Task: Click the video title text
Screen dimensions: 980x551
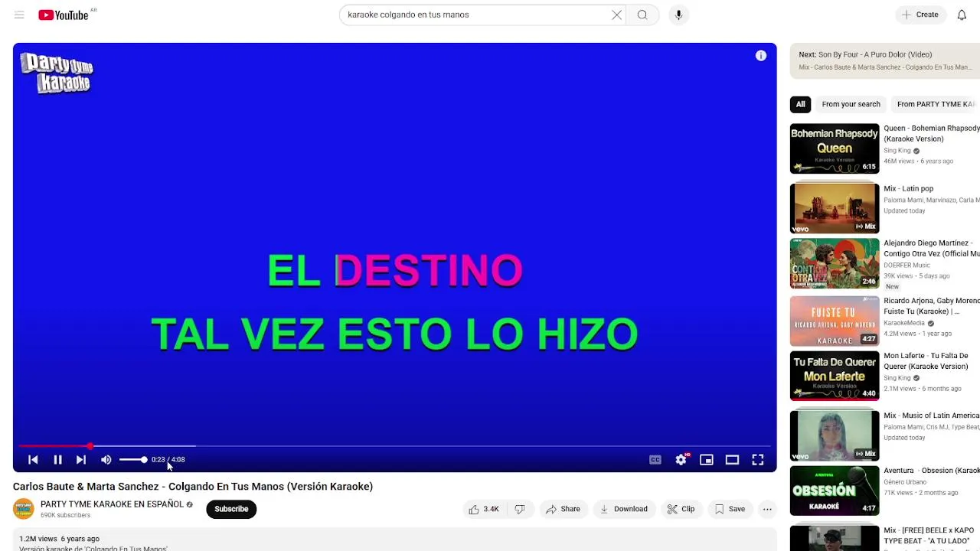Action: (193, 487)
